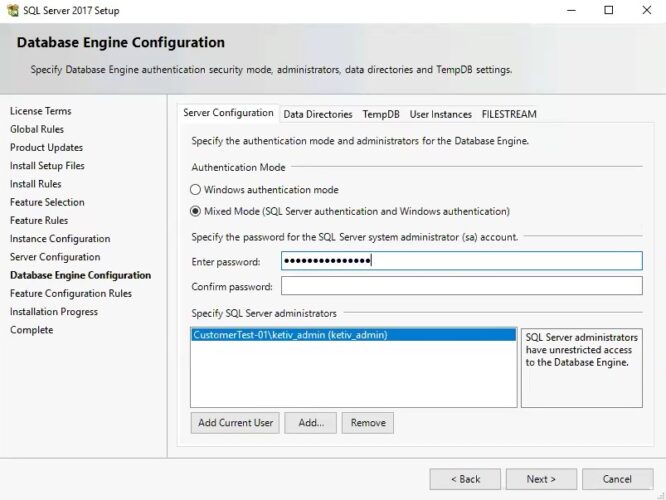Select Mixed Mode authentication radio button
The image size is (666, 500).
196,212
